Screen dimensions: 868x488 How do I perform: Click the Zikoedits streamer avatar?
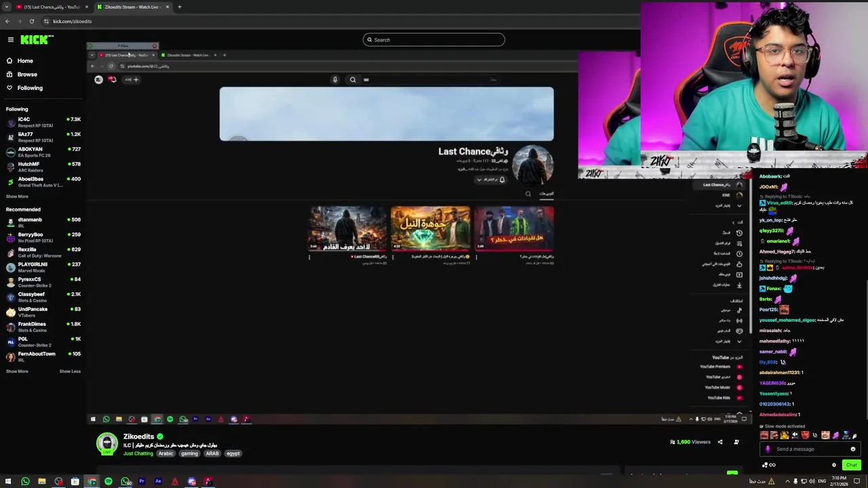click(x=106, y=443)
